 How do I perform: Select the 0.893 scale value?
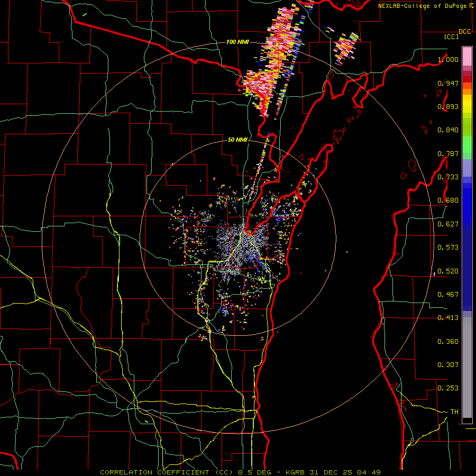(448, 106)
